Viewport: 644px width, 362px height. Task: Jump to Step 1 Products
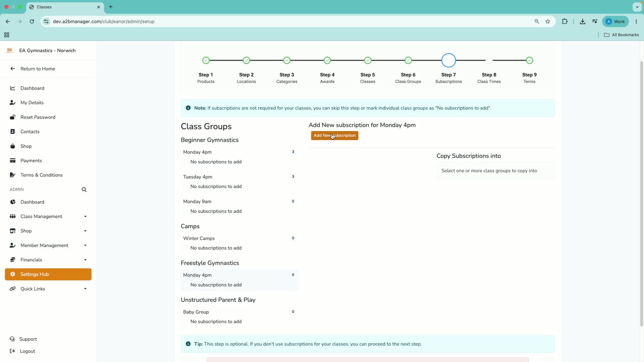click(x=206, y=78)
